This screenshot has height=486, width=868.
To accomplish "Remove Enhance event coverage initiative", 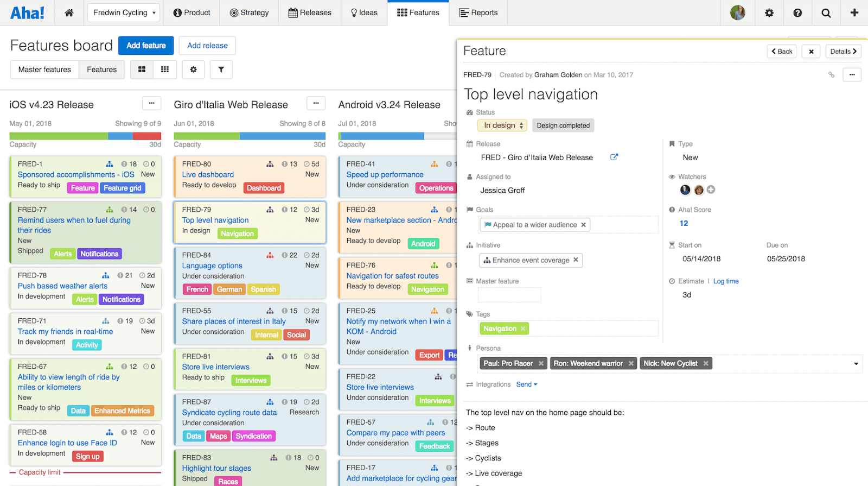I will coord(576,260).
